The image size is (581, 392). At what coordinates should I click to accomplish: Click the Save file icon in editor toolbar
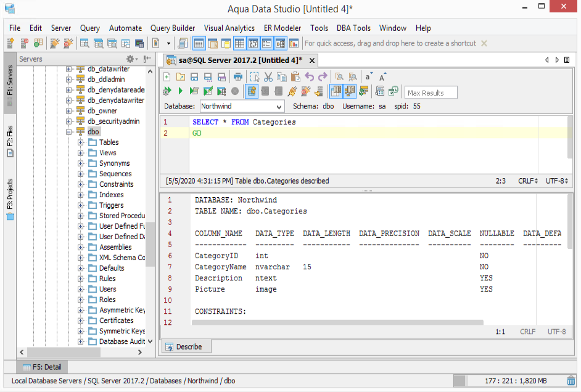point(194,77)
